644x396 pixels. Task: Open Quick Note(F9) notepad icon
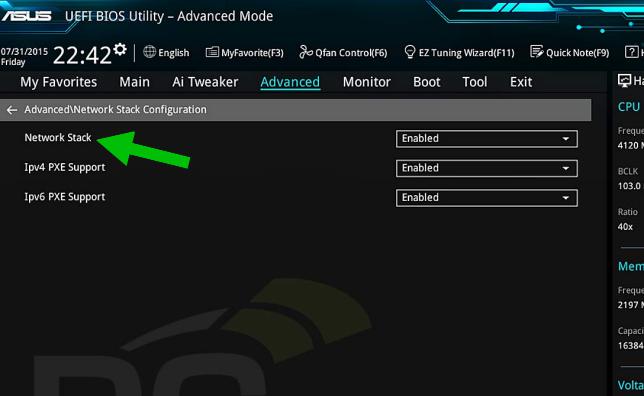click(536, 52)
